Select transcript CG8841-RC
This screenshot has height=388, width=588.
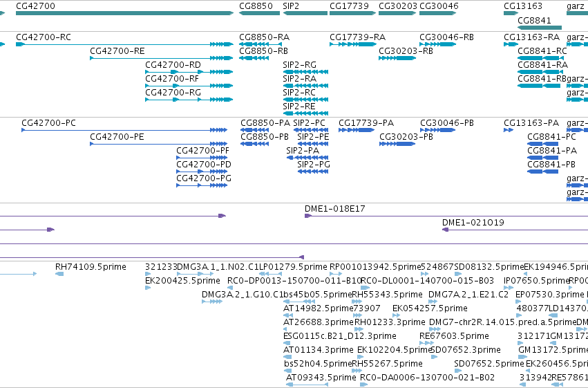point(540,58)
